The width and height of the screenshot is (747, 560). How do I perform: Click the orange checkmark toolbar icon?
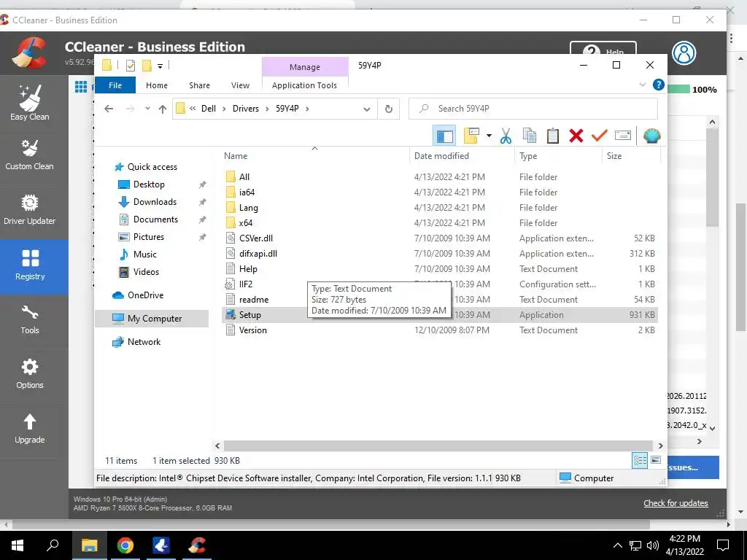click(x=600, y=136)
